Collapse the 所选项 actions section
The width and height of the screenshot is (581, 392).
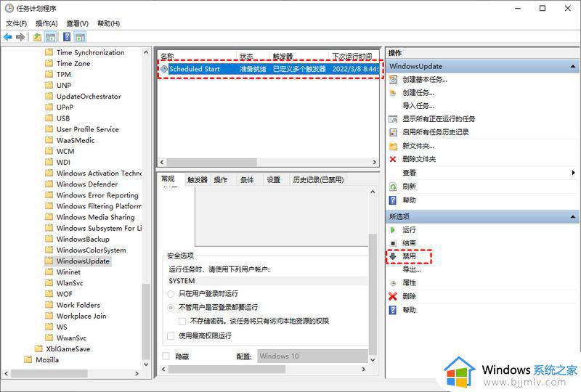(573, 217)
